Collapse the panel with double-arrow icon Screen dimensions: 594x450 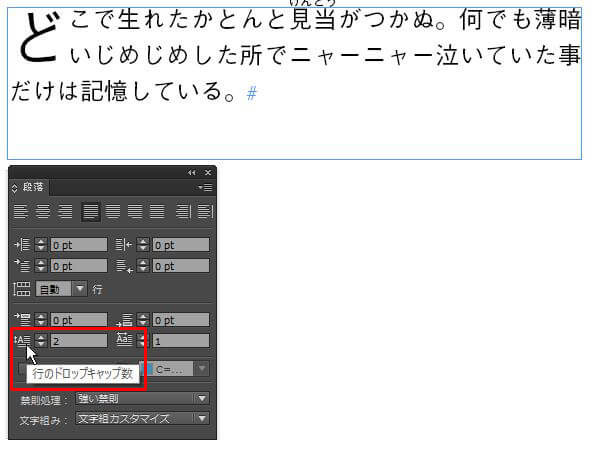click(x=192, y=173)
